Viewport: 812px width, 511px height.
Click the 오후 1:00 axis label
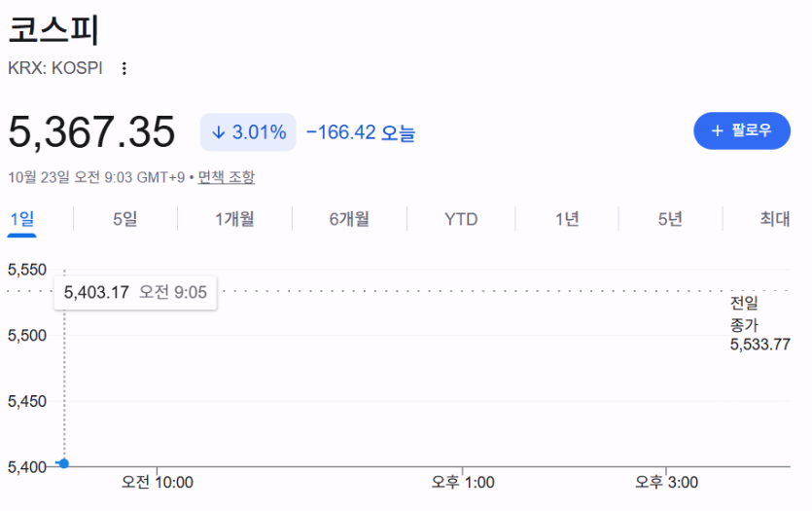[x=463, y=483]
